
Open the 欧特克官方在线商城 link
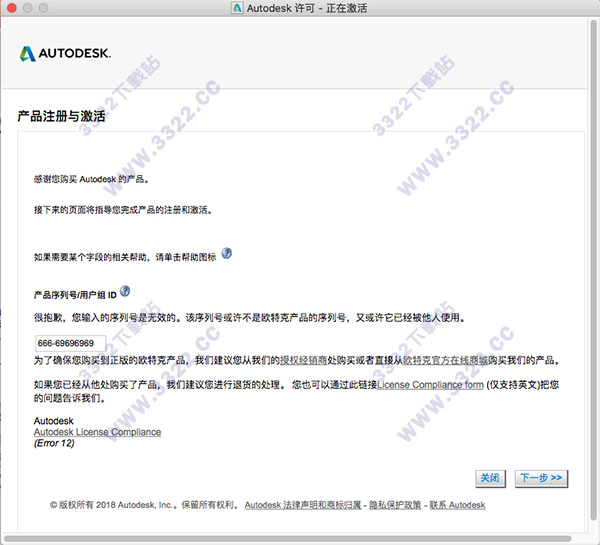pyautogui.click(x=446, y=360)
